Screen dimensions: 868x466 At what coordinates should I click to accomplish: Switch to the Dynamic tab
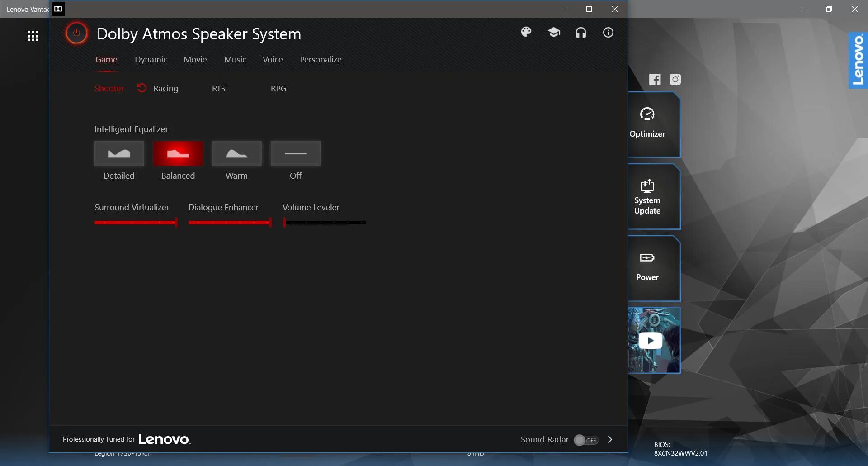coord(151,60)
